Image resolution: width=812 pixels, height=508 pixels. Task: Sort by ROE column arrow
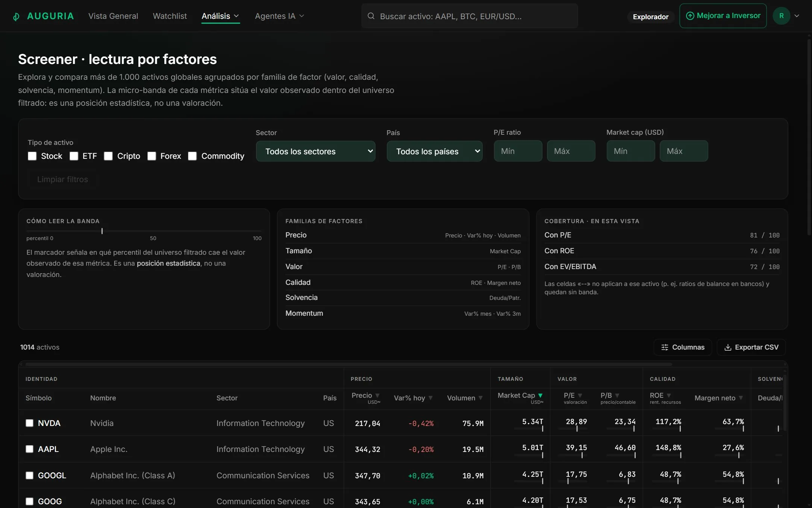point(668,395)
